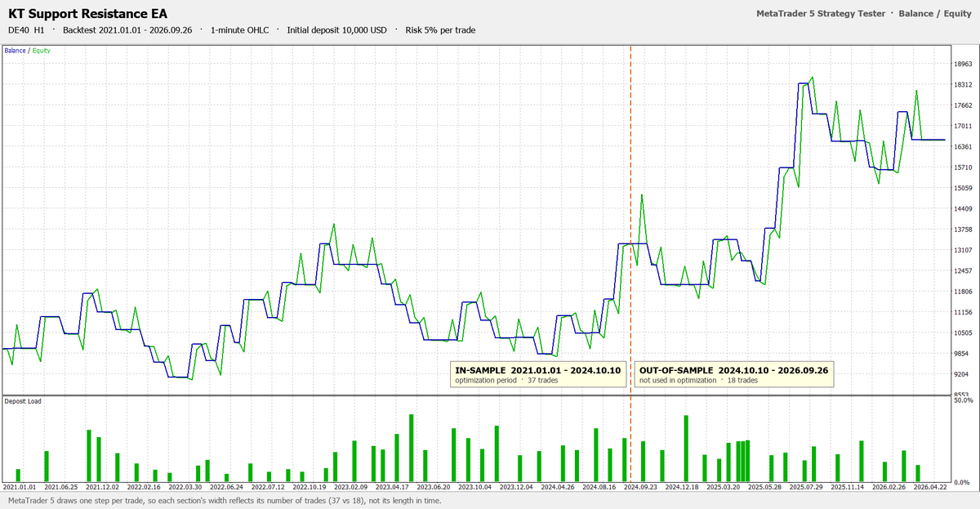Click the x-axis date label 2022.03.30

tap(185, 487)
